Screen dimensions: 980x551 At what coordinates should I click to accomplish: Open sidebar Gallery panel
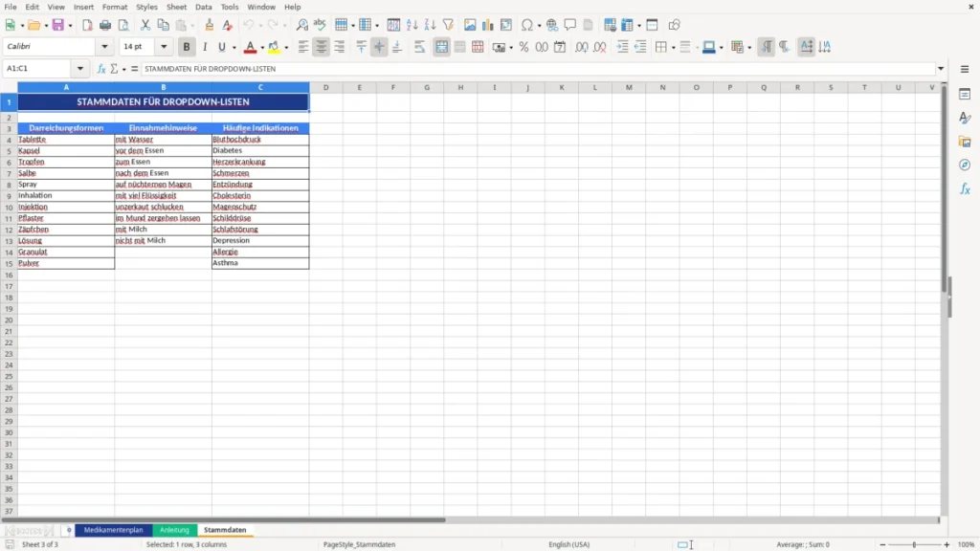click(965, 142)
